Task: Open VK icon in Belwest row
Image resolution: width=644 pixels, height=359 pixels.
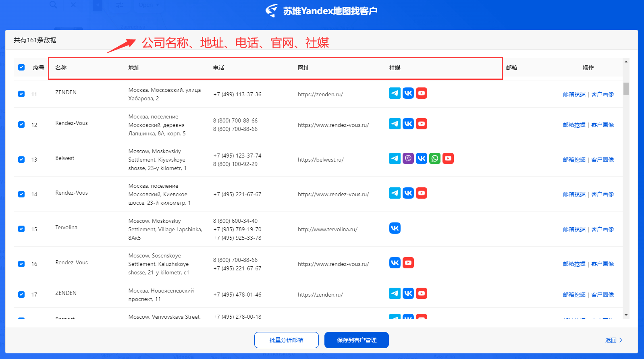Action: tap(422, 158)
